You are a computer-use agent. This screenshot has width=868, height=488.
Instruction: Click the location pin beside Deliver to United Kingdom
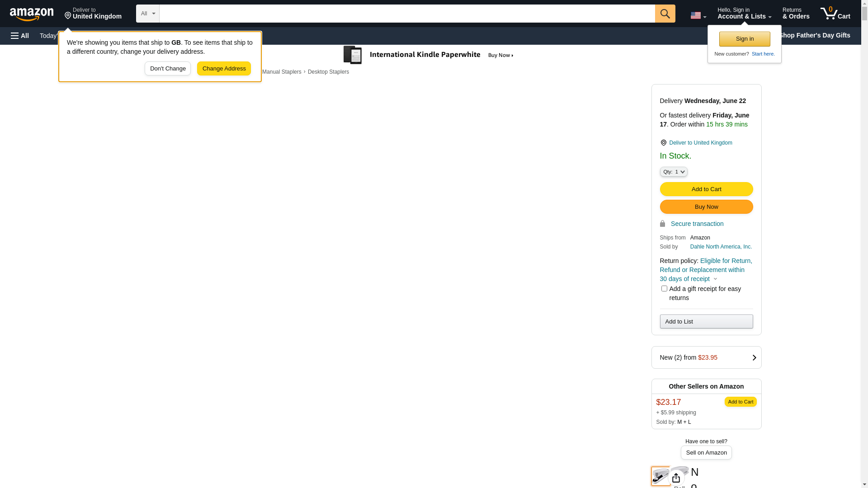point(663,143)
